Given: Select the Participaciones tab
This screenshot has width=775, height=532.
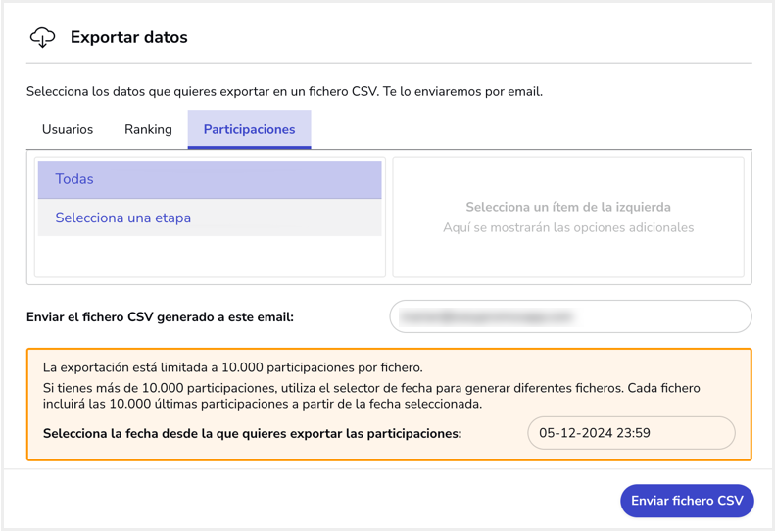Looking at the screenshot, I should tap(249, 129).
